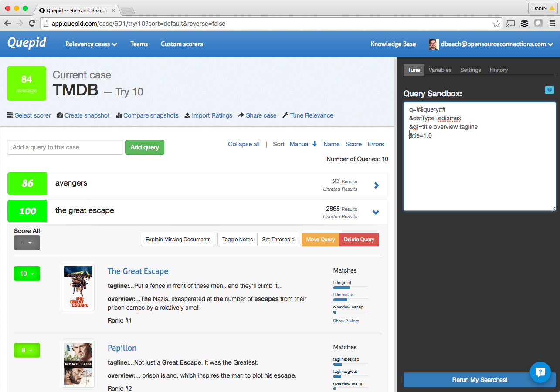Click the camera icon for Create snapshot
The image size is (560, 392).
click(60, 115)
